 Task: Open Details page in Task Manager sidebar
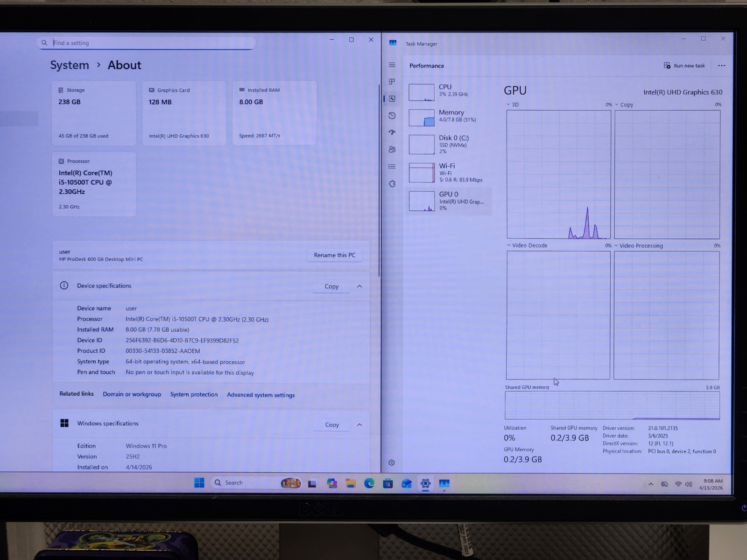pos(392,167)
